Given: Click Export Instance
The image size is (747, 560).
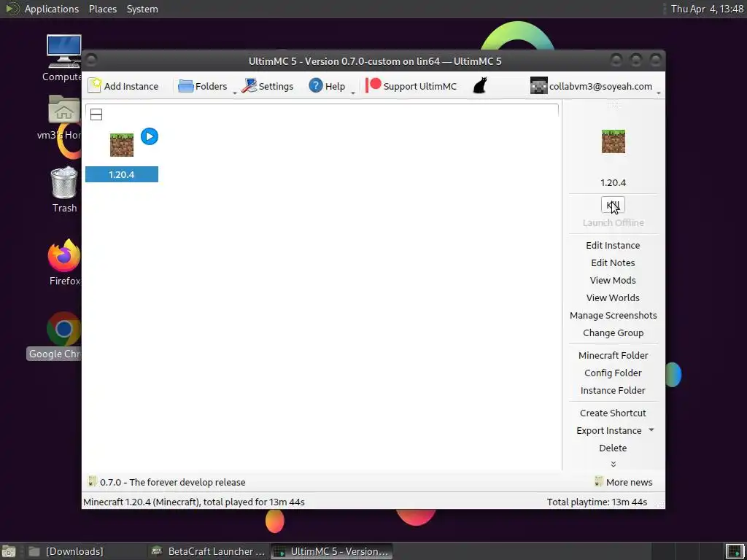Looking at the screenshot, I should tap(609, 430).
